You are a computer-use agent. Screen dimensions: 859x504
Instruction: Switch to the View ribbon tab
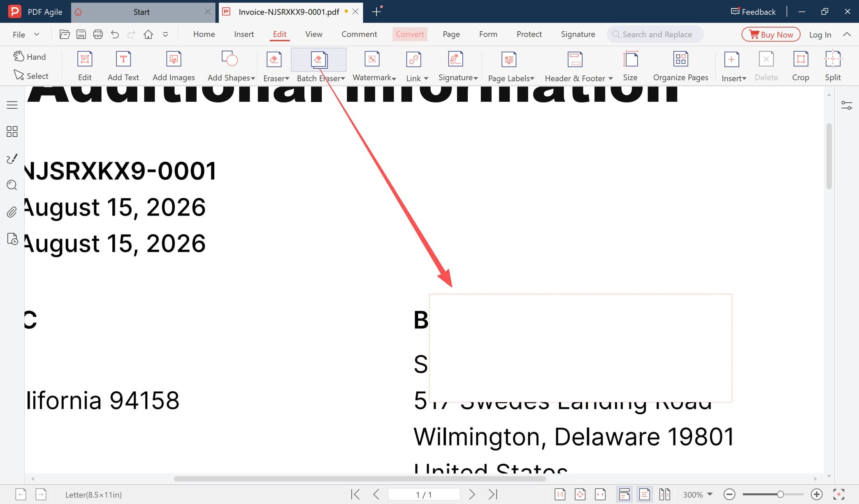[x=314, y=34]
